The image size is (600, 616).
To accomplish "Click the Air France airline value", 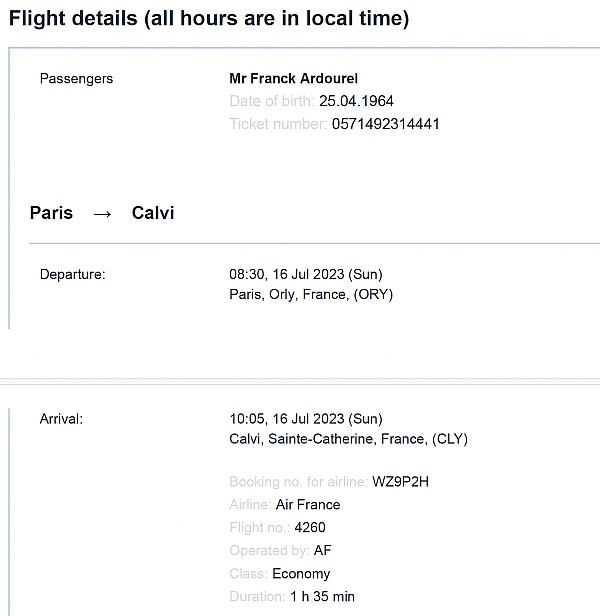I will pyautogui.click(x=308, y=504).
